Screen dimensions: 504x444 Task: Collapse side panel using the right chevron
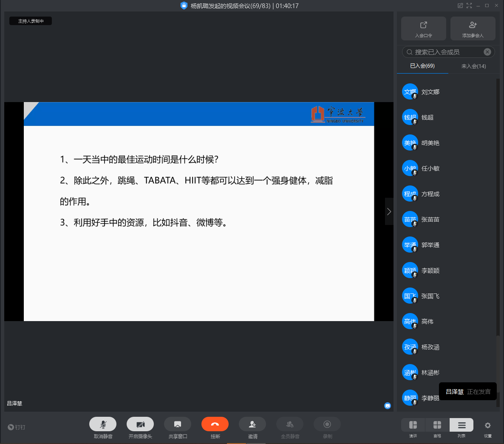(389, 211)
